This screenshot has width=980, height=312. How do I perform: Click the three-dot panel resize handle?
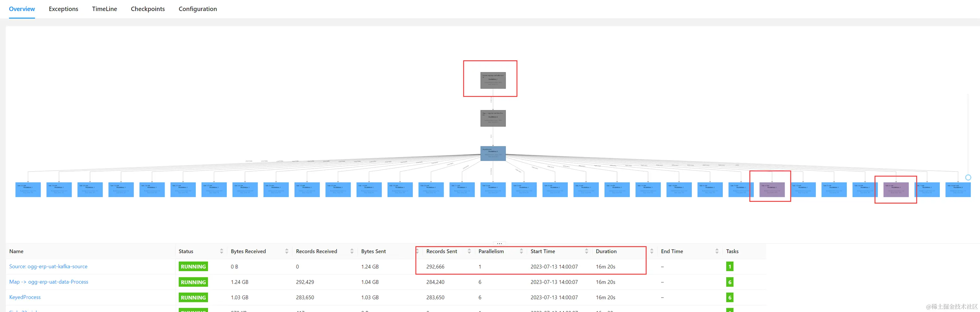(499, 243)
